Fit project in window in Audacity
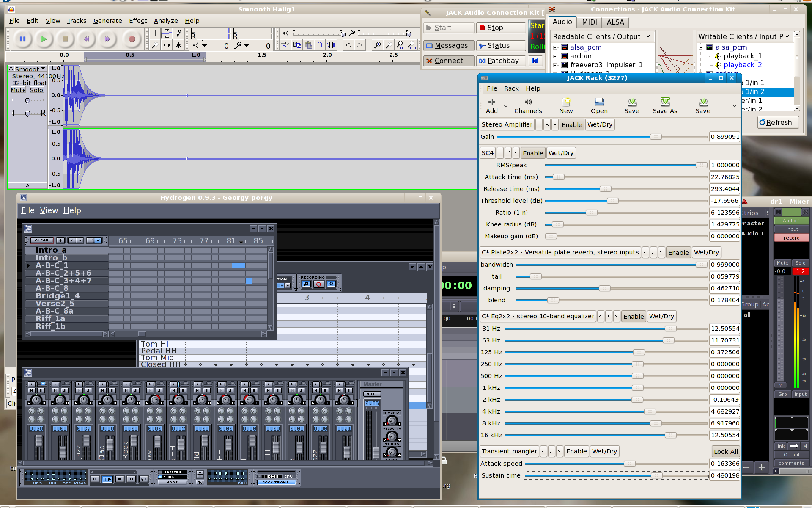 pos(411,45)
